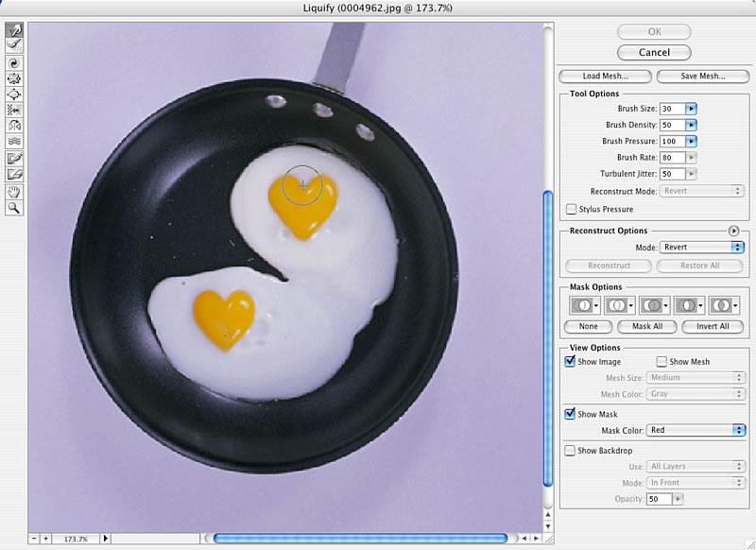Click the Cancel button
Image resolution: width=756 pixels, height=550 pixels.
pyautogui.click(x=654, y=52)
